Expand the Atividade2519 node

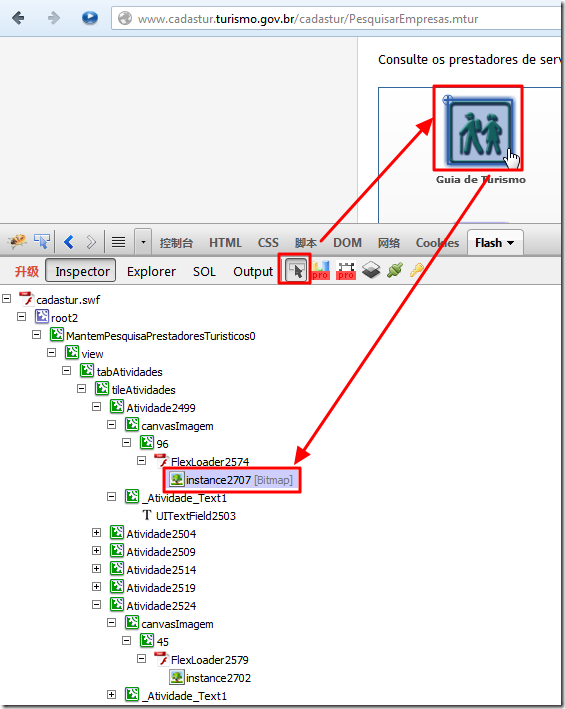(x=97, y=586)
